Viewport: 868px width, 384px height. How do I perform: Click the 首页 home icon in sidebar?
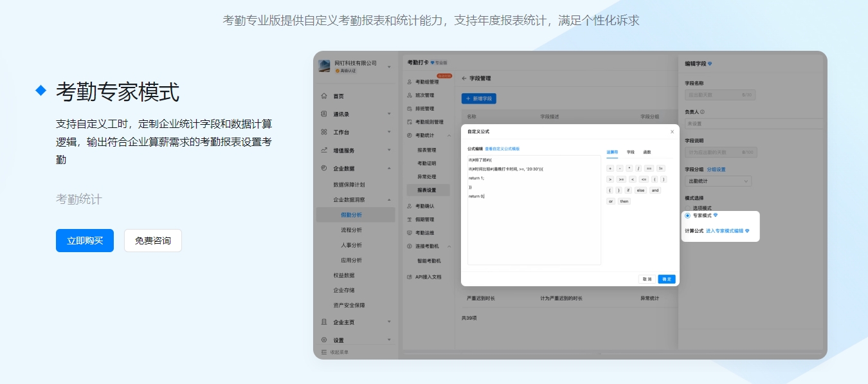[324, 96]
